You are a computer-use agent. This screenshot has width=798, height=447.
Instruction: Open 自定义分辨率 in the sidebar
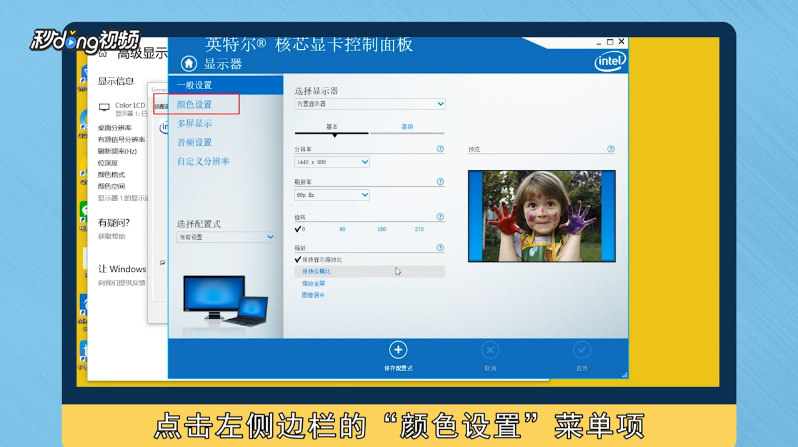point(203,161)
